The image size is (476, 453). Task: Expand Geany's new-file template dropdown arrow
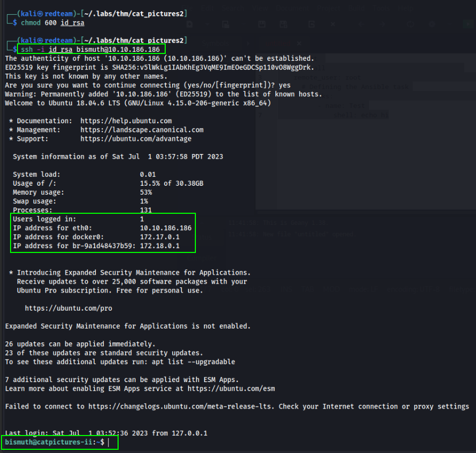(x=208, y=24)
